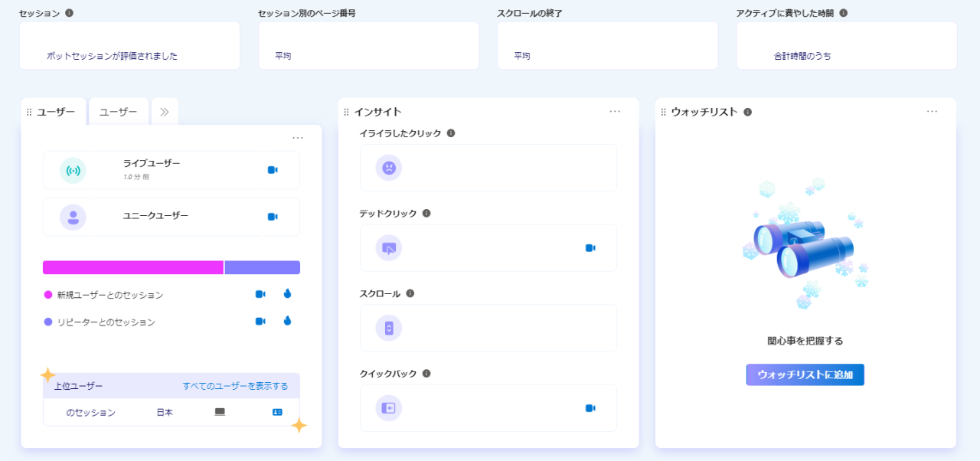Open the ユーザー panel three-dot menu
The image size is (980, 461).
(x=298, y=138)
